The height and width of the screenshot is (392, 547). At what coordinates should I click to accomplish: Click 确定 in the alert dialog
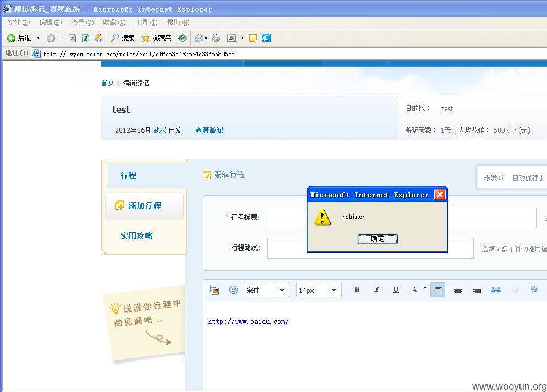(378, 239)
